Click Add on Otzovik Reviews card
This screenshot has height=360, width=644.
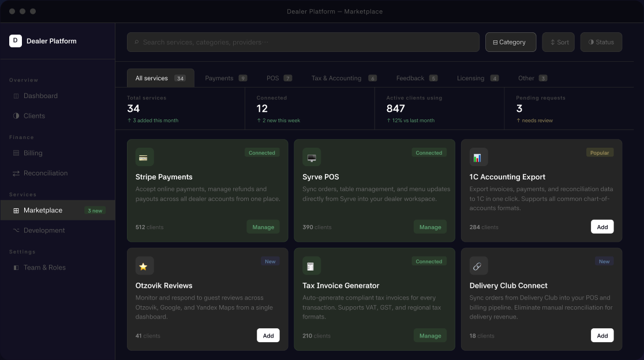268,335
